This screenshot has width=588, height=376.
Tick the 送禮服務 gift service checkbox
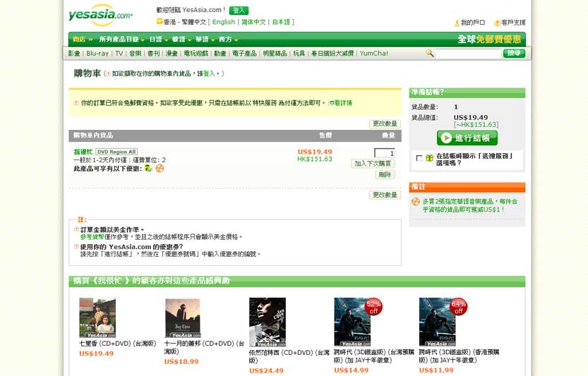(419, 159)
